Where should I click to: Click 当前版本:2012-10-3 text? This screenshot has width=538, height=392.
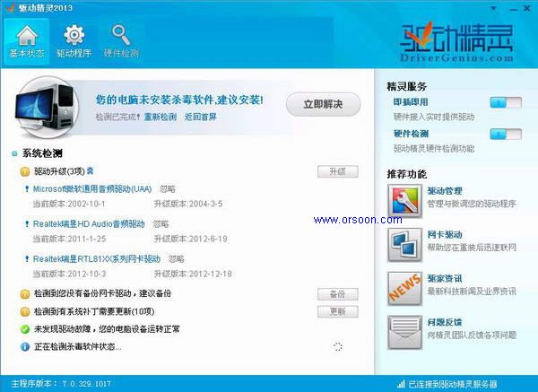click(69, 274)
